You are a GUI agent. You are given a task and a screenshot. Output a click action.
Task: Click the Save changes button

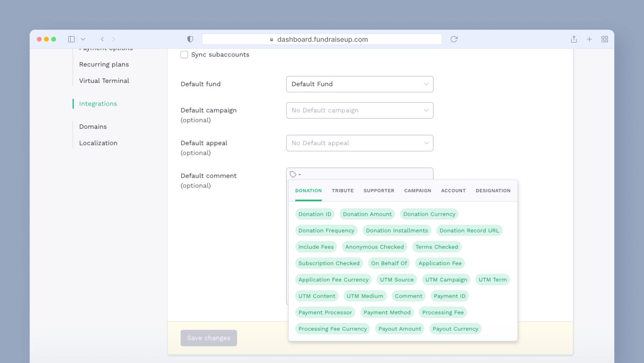click(x=209, y=338)
